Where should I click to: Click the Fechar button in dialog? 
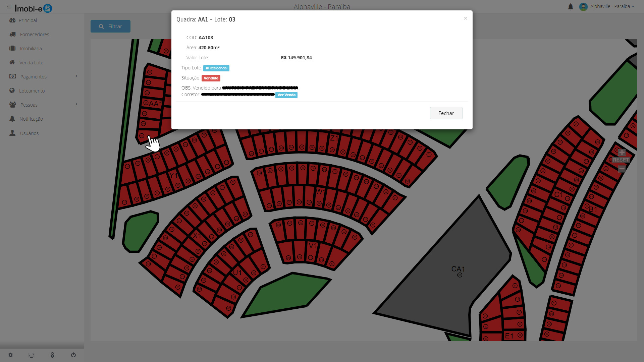point(446,113)
